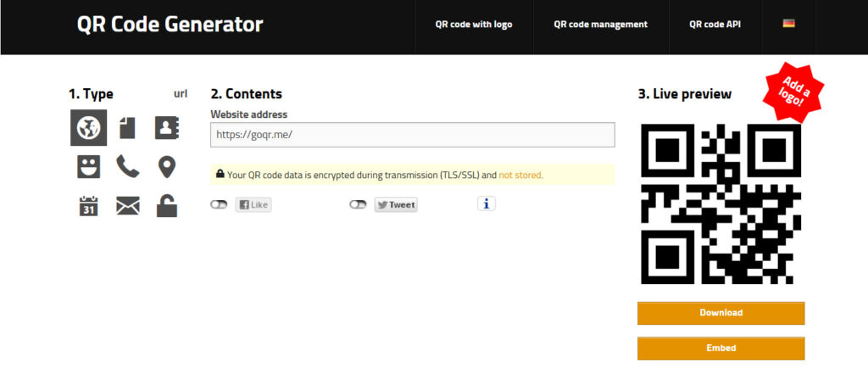Click the Facebook Like button
868x379 pixels.
[253, 204]
